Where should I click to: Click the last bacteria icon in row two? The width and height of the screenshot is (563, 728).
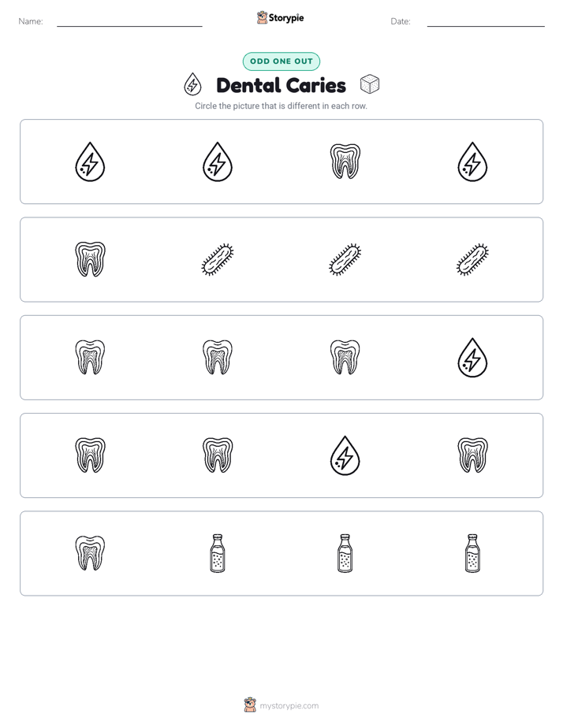(472, 259)
